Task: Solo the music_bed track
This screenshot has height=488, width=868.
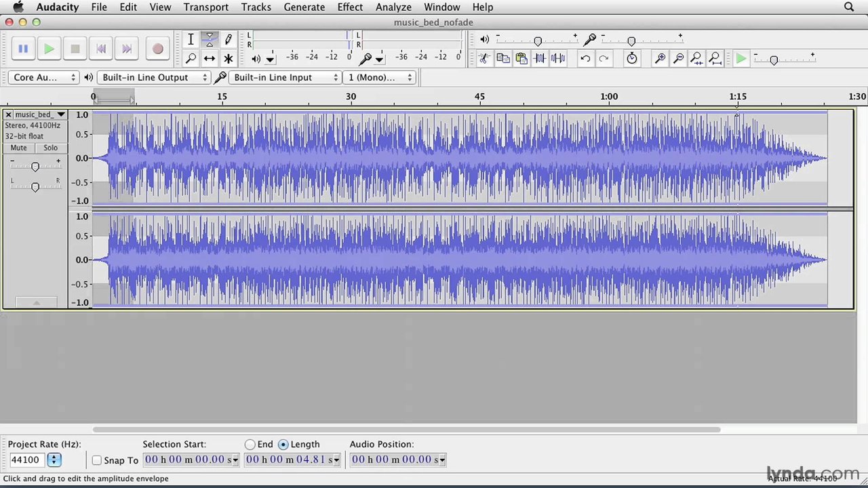Action: coord(51,148)
